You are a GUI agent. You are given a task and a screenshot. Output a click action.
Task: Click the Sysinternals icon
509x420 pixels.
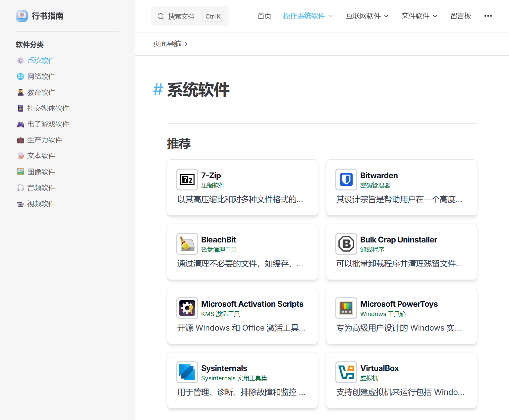(x=187, y=372)
